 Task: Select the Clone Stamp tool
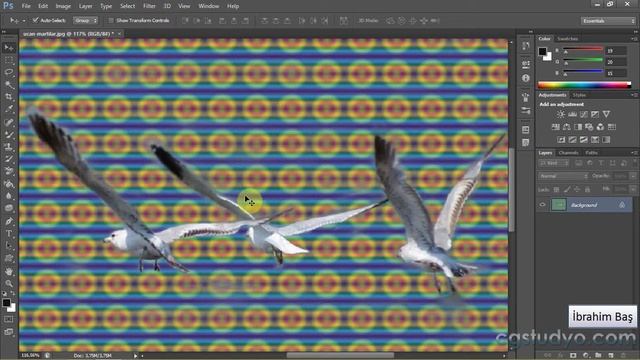tap(9, 147)
